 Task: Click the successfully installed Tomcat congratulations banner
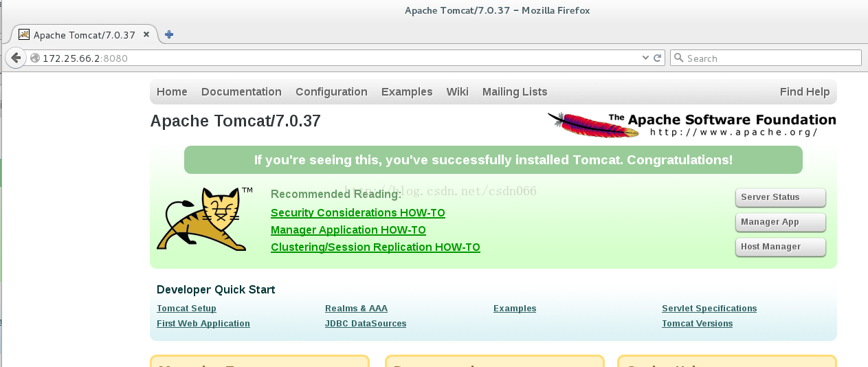pyautogui.click(x=493, y=160)
